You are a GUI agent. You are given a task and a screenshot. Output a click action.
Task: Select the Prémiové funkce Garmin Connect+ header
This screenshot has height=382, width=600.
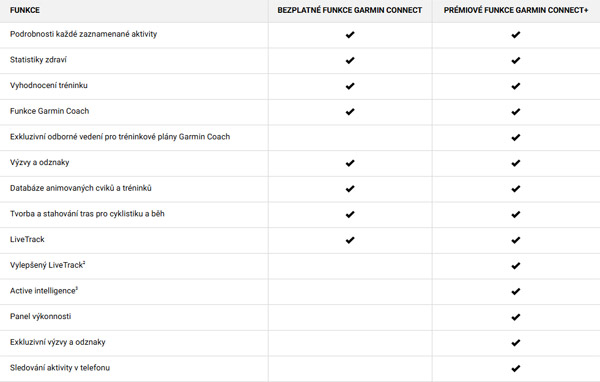click(516, 10)
